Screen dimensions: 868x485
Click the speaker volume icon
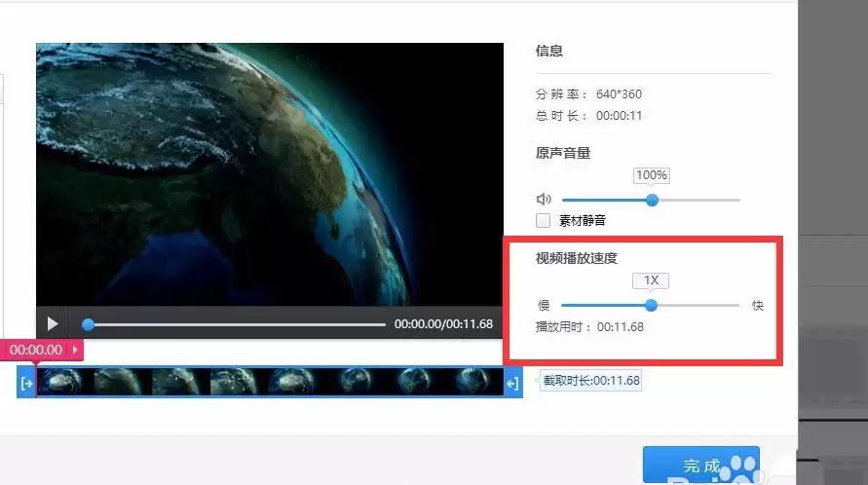click(x=544, y=200)
